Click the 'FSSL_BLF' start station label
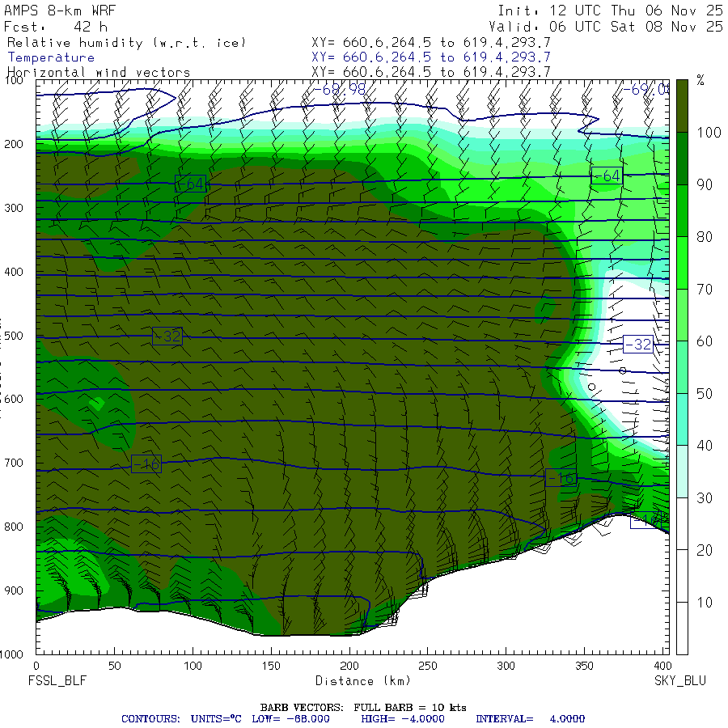 [57, 680]
